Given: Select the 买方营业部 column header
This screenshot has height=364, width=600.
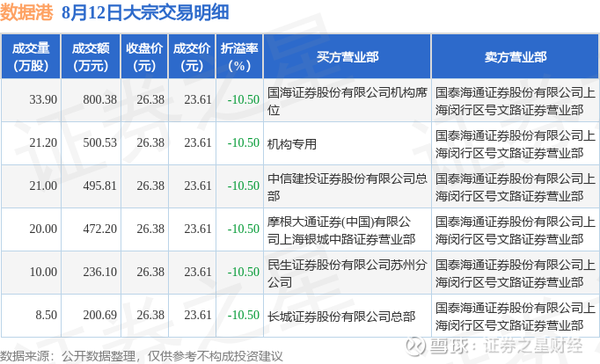Looking at the screenshot, I should coord(347,56).
